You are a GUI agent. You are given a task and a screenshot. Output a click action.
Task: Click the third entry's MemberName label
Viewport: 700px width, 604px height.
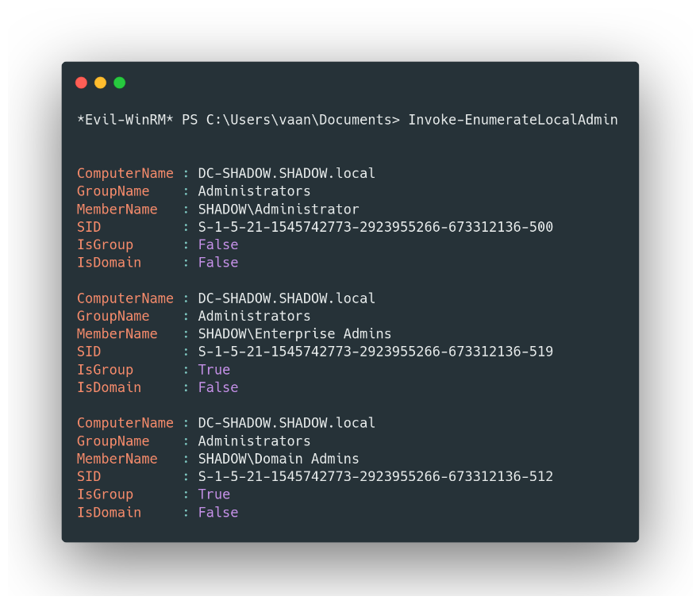(x=117, y=459)
